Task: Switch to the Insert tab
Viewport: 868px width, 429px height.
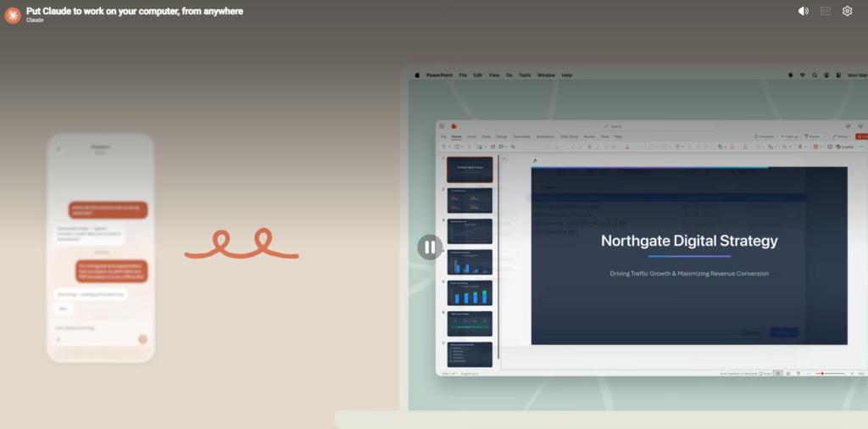Action: click(471, 136)
